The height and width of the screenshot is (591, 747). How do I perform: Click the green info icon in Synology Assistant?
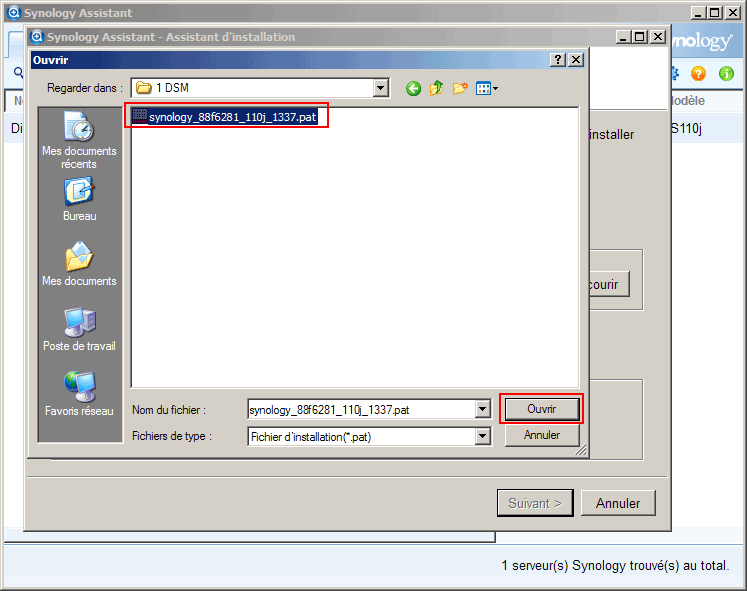(x=727, y=73)
